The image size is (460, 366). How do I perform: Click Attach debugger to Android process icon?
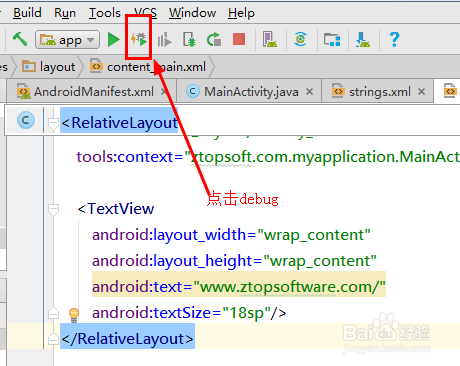click(189, 39)
